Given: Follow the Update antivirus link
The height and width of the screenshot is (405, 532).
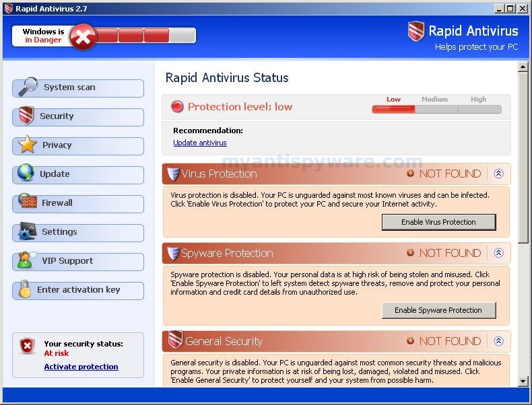Looking at the screenshot, I should (200, 143).
